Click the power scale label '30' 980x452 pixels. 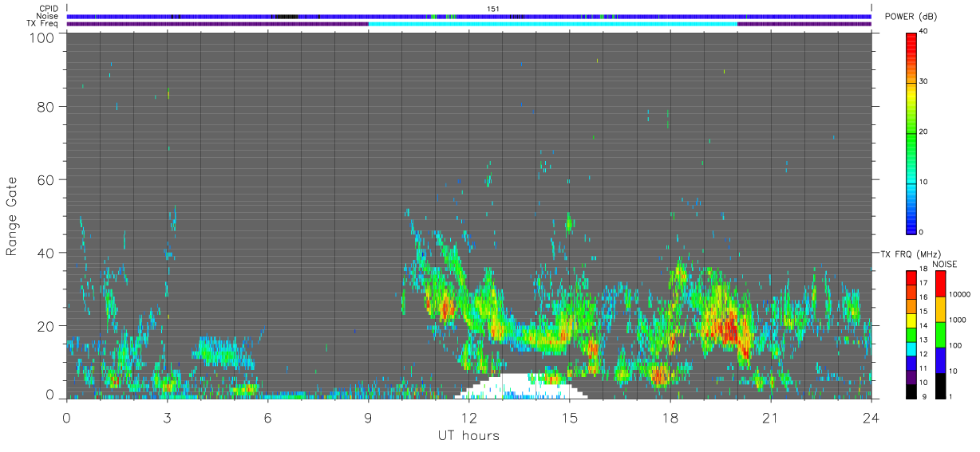coord(923,82)
